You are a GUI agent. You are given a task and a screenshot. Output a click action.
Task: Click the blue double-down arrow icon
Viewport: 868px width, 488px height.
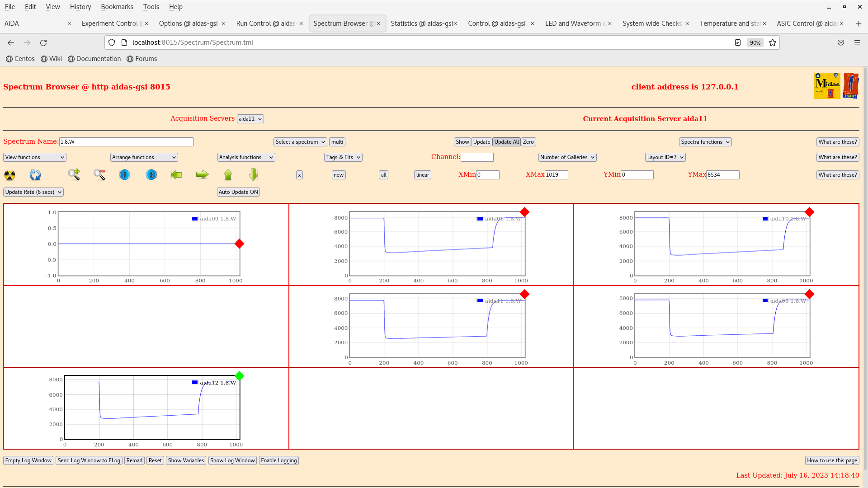coord(125,175)
